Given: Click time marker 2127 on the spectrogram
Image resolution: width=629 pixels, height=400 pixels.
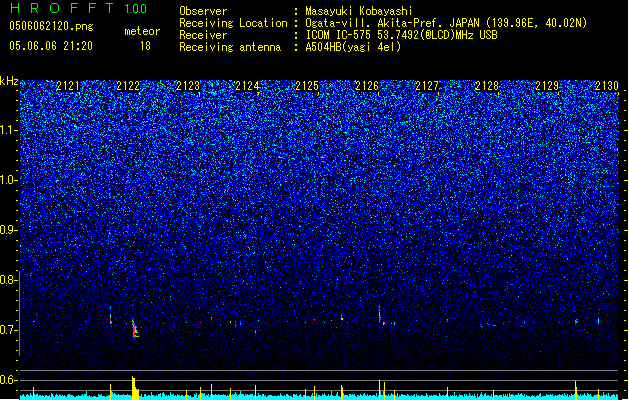Looking at the screenshot, I should [427, 86].
